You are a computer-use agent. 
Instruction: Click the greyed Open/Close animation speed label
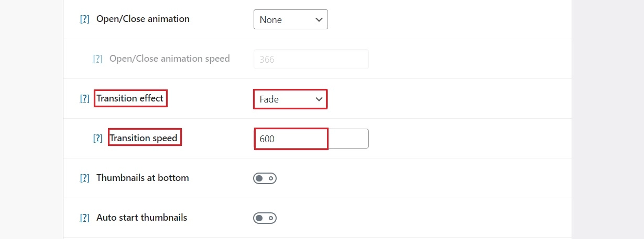[170, 59]
